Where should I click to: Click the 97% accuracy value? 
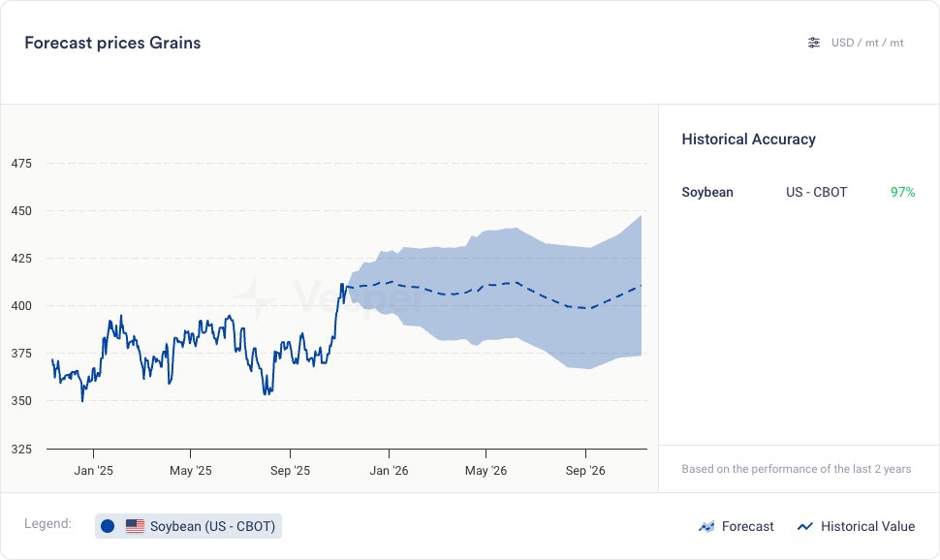click(902, 192)
